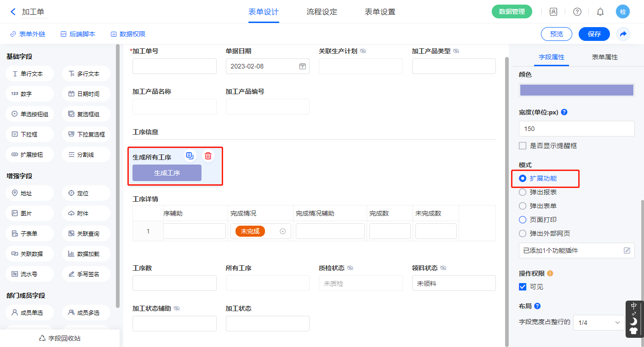Click the green 数据管理 button
644x347 pixels.
[x=512, y=12]
